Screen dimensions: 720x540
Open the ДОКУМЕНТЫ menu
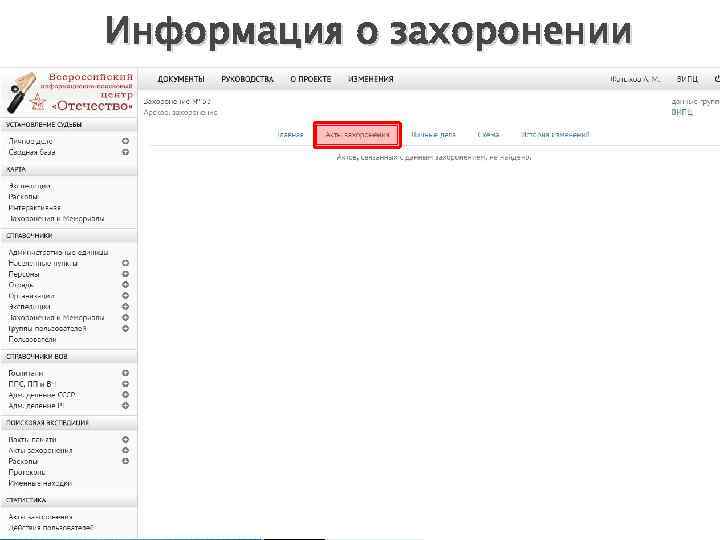[181, 79]
